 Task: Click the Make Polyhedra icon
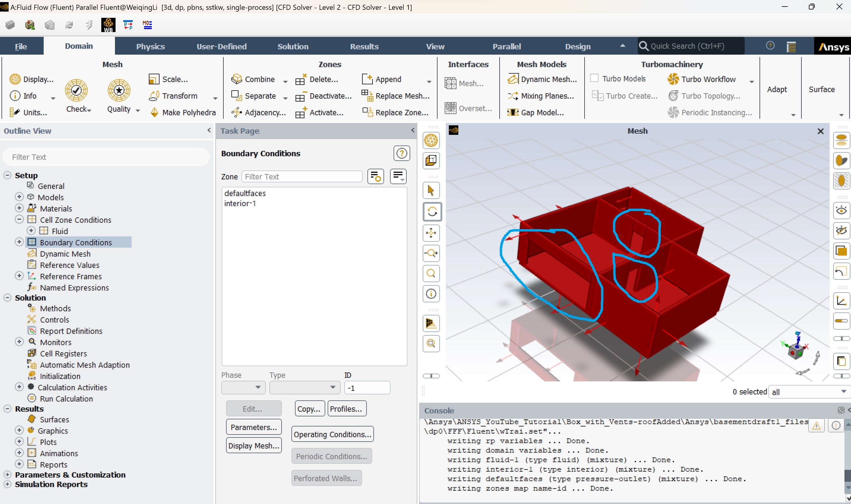click(154, 113)
